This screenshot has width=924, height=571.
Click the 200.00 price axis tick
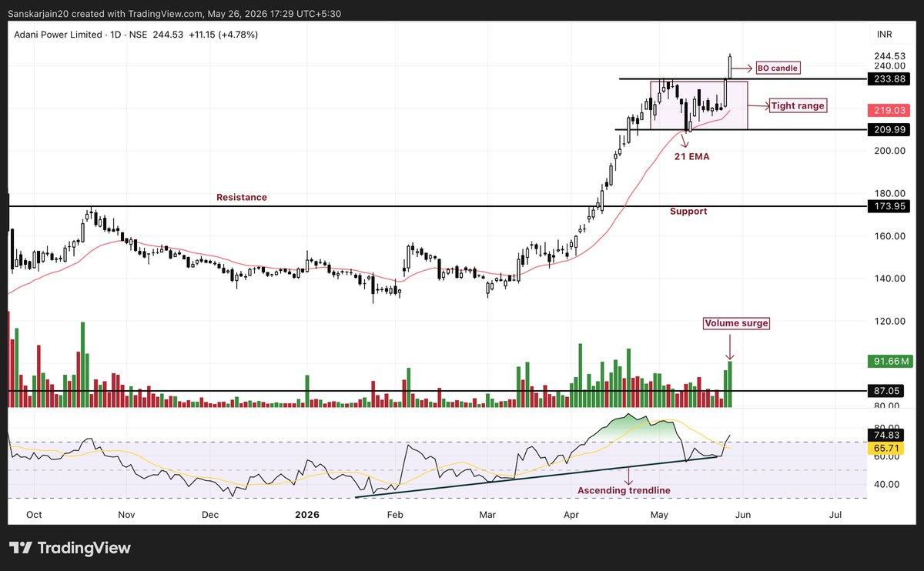click(x=890, y=151)
